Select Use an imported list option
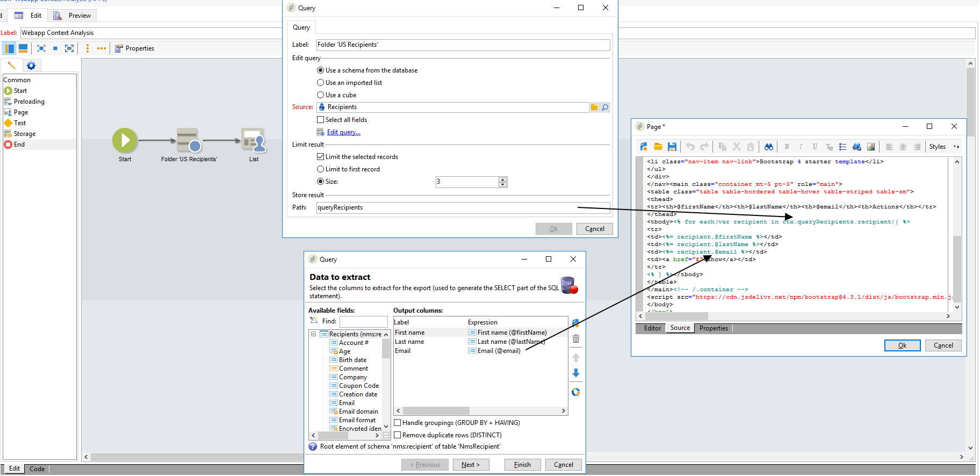Screen dimensions: 980x476 [321, 83]
